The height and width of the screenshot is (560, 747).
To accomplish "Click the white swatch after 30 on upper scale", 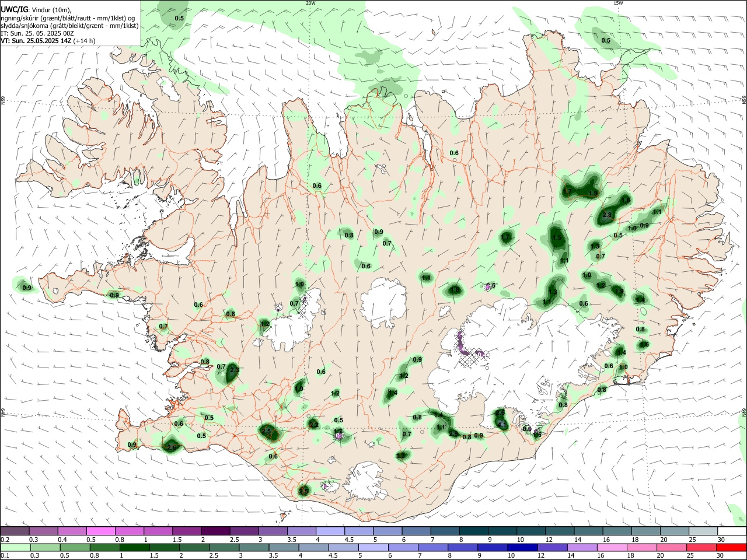I will click(x=732, y=531).
